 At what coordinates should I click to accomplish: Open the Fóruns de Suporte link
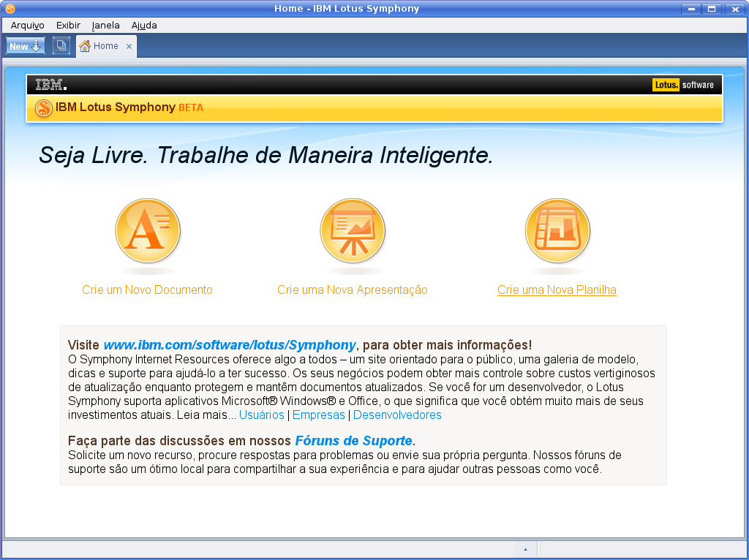coord(353,440)
